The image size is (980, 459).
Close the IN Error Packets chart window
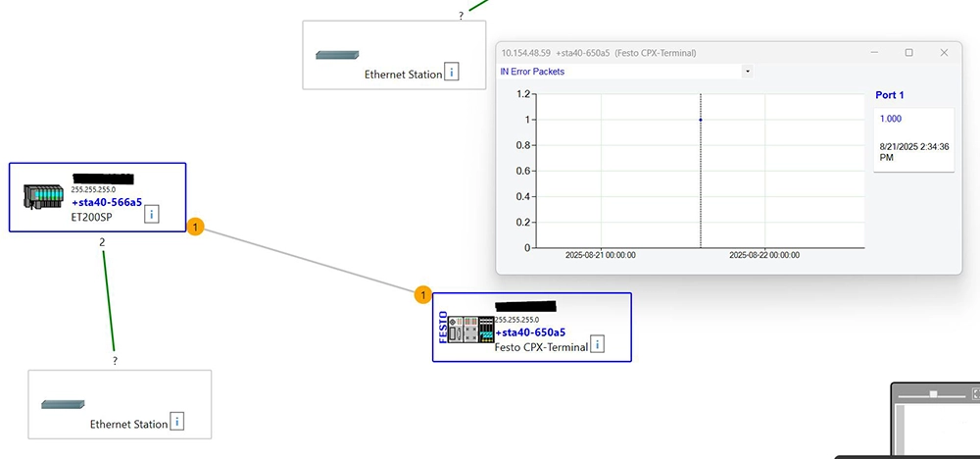point(944,52)
